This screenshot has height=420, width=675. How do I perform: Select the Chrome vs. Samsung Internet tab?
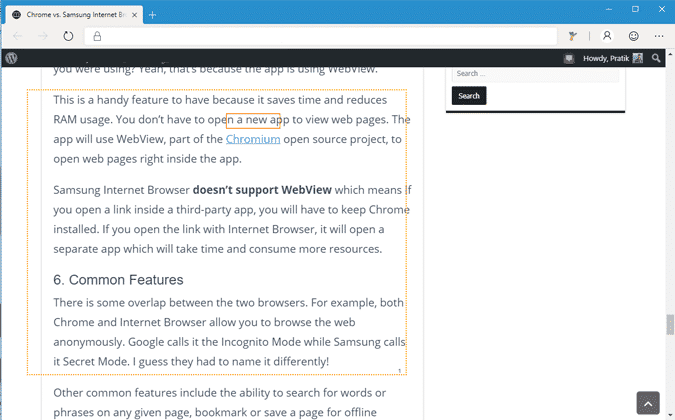pos(76,15)
